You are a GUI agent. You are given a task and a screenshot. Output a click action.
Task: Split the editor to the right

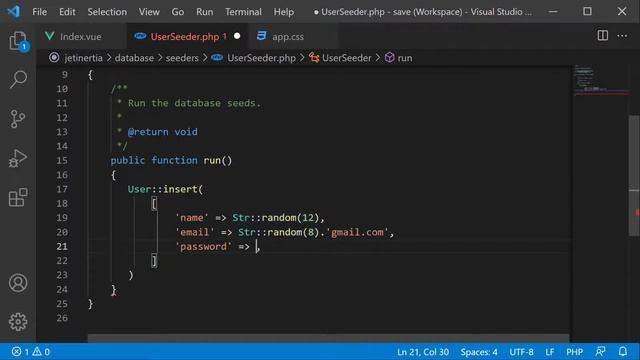point(602,36)
